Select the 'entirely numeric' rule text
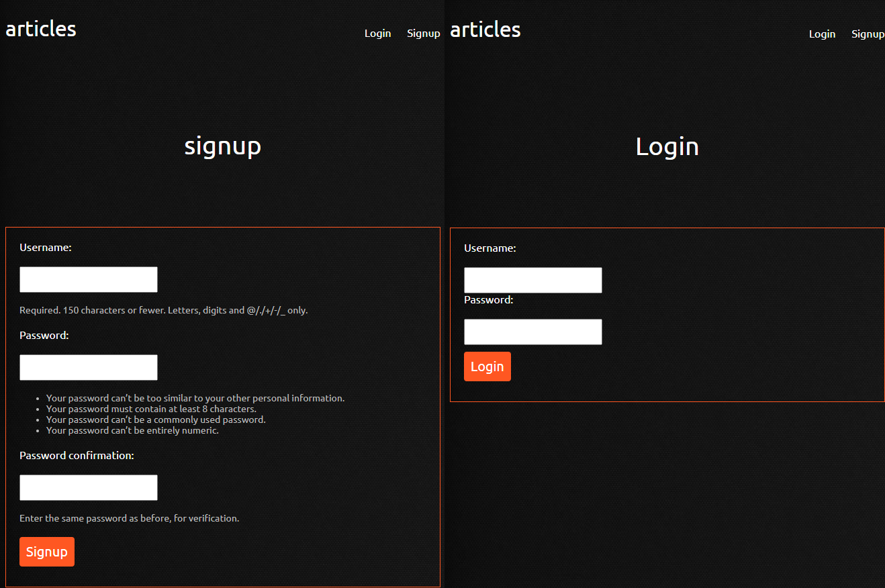885x588 pixels. (132, 430)
